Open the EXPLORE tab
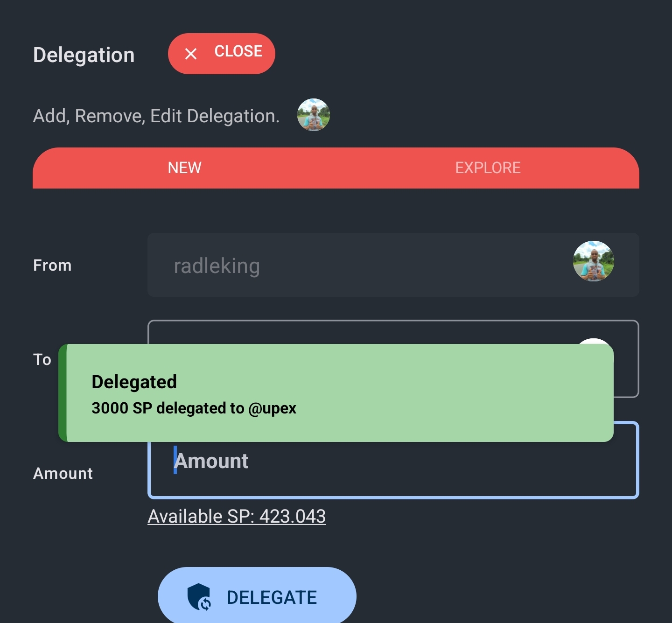The height and width of the screenshot is (623, 672). (x=488, y=168)
